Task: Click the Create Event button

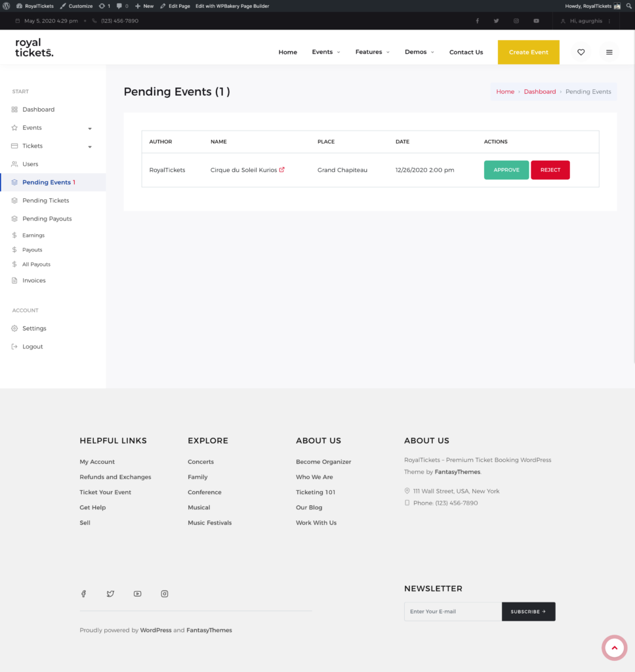Action: point(528,52)
